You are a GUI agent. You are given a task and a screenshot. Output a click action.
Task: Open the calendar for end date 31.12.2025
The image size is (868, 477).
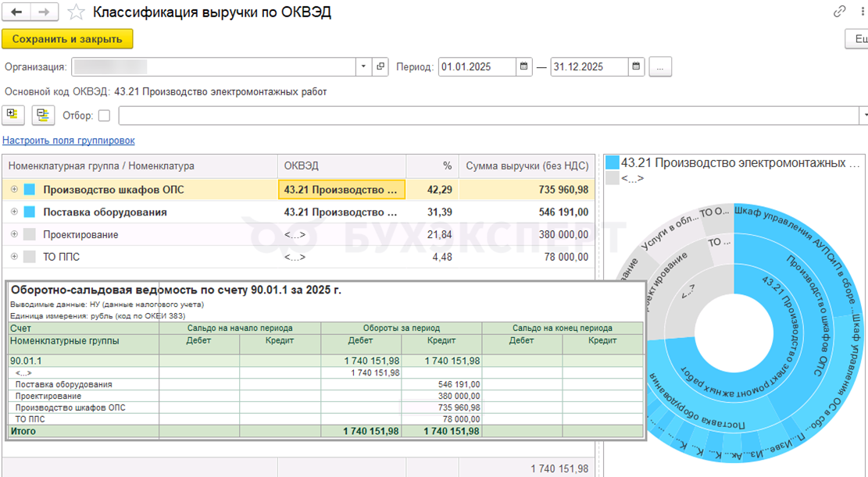coord(637,67)
